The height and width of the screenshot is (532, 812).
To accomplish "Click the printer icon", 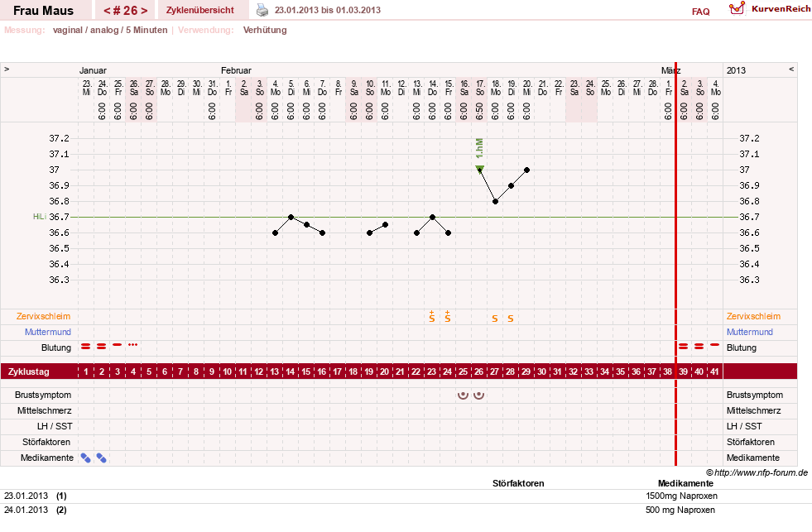I will pos(262,10).
